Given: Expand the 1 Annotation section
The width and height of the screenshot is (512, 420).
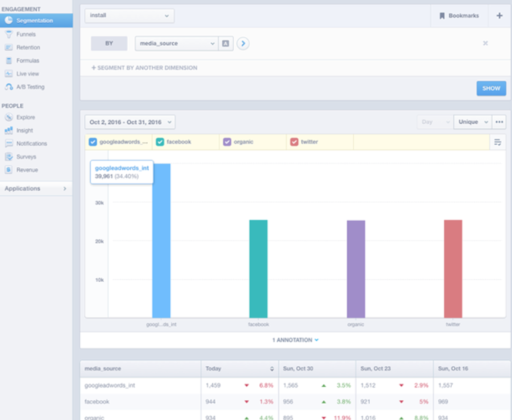Looking at the screenshot, I should [295, 340].
